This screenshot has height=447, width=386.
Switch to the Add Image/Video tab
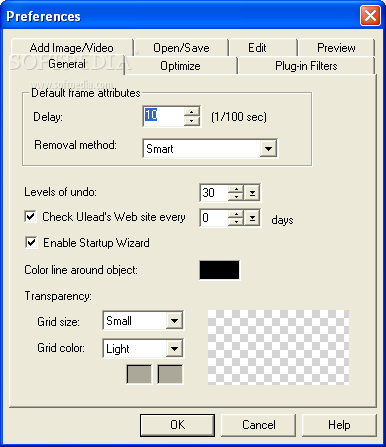[x=72, y=48]
